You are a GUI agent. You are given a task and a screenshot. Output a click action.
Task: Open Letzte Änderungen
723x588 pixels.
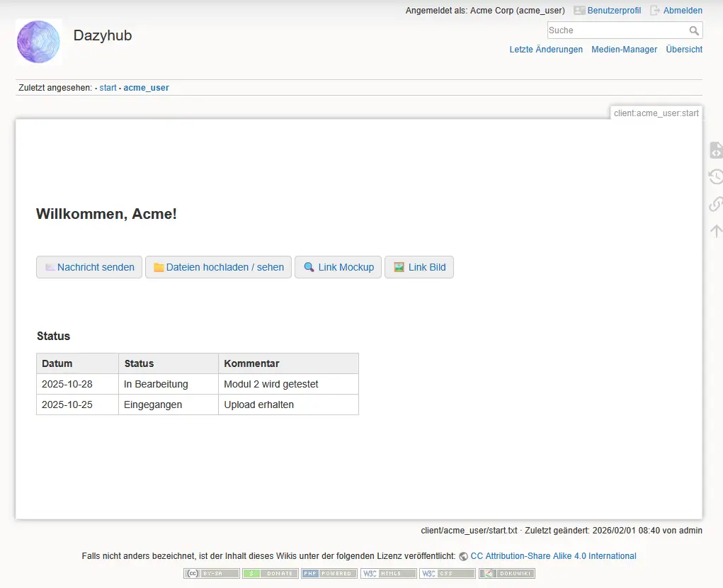(546, 50)
